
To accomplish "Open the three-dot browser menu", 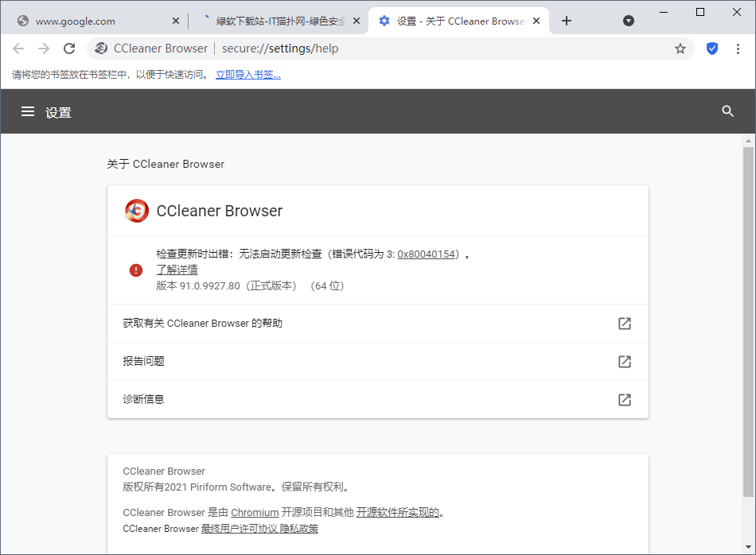I will click(x=738, y=49).
